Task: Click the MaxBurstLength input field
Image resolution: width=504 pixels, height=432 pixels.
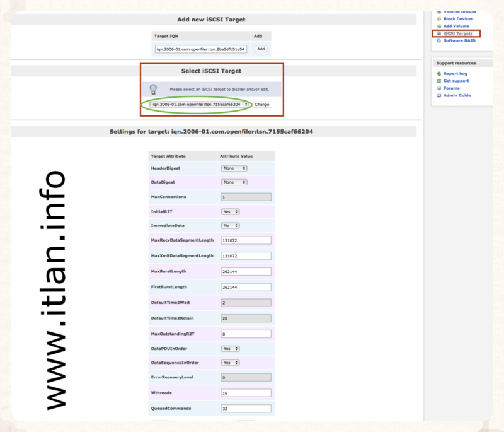Action: coord(246,271)
